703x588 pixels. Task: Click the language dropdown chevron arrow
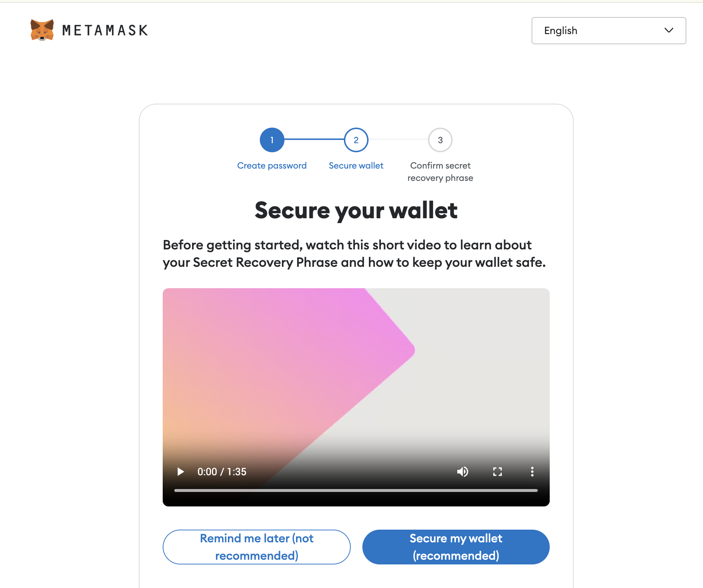click(x=669, y=30)
